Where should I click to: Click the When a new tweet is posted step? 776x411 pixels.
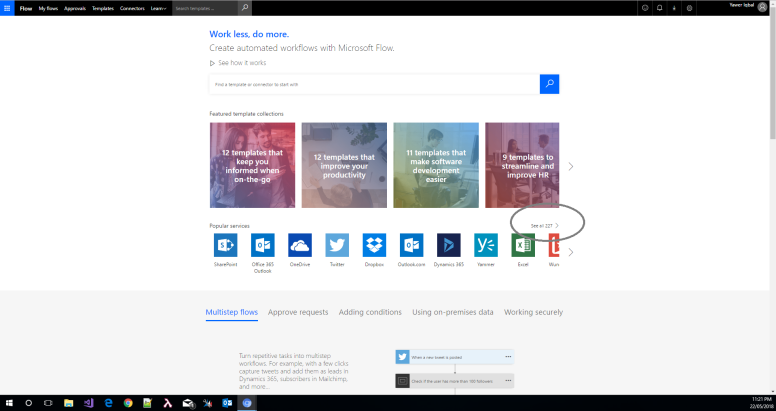(454, 357)
